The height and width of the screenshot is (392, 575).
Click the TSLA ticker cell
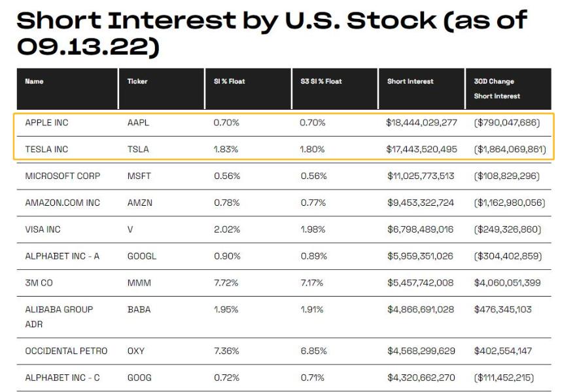click(138, 150)
